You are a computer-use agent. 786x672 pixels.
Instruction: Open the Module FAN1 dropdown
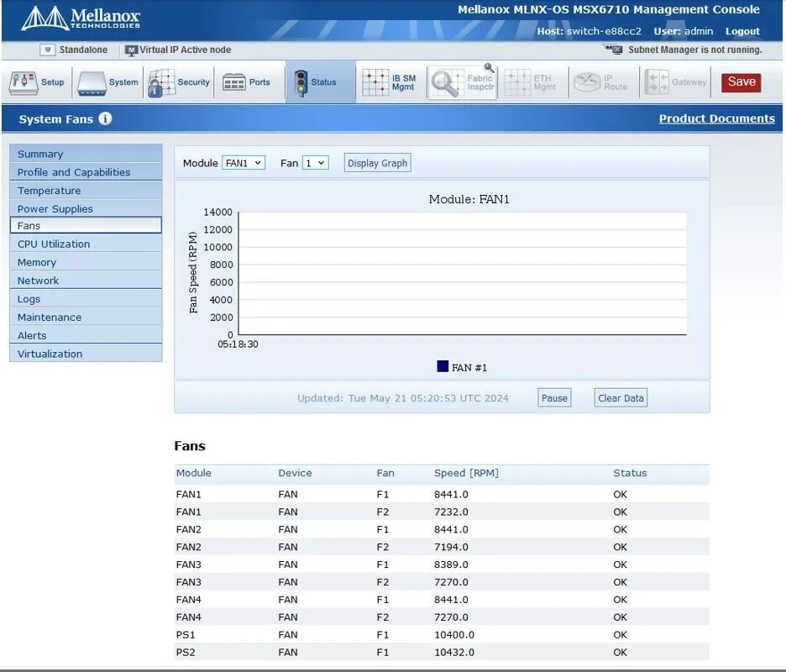coord(244,163)
